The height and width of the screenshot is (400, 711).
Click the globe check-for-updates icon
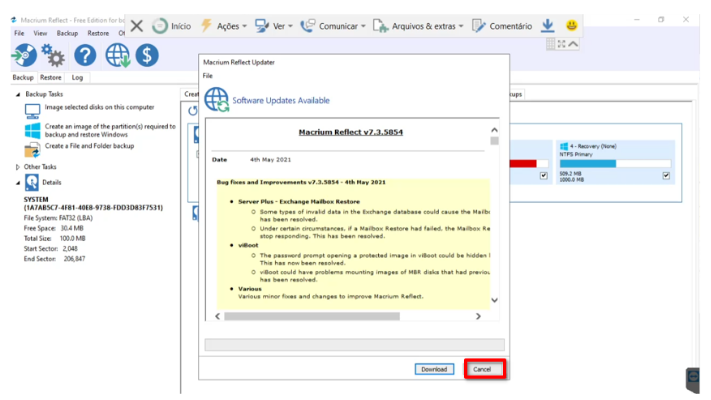[118, 55]
